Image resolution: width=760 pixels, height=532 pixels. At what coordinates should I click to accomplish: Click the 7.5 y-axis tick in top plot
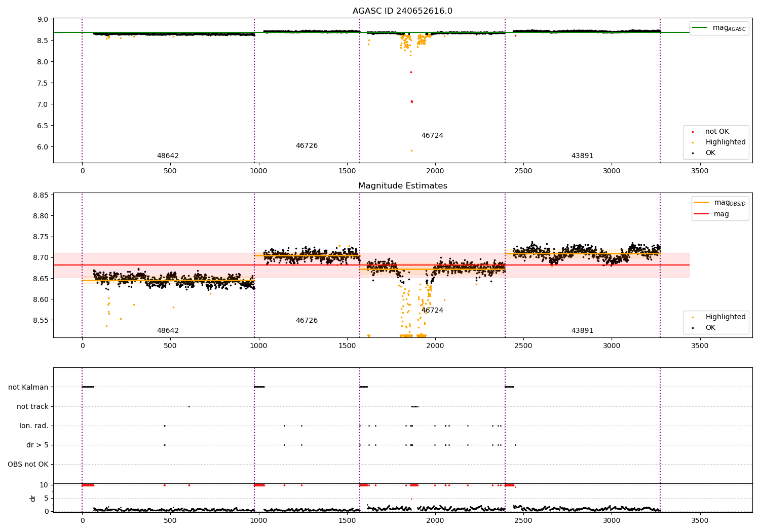[x=43, y=83]
